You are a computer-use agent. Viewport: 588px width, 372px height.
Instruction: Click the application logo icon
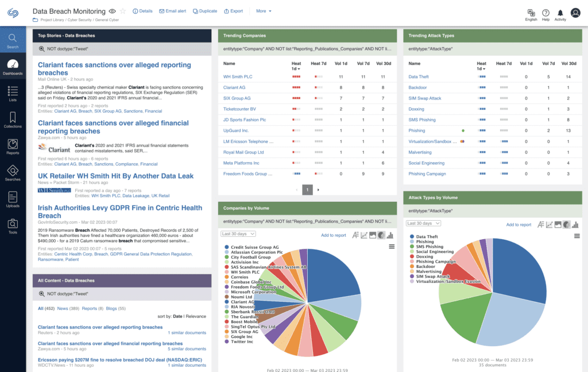point(13,13)
